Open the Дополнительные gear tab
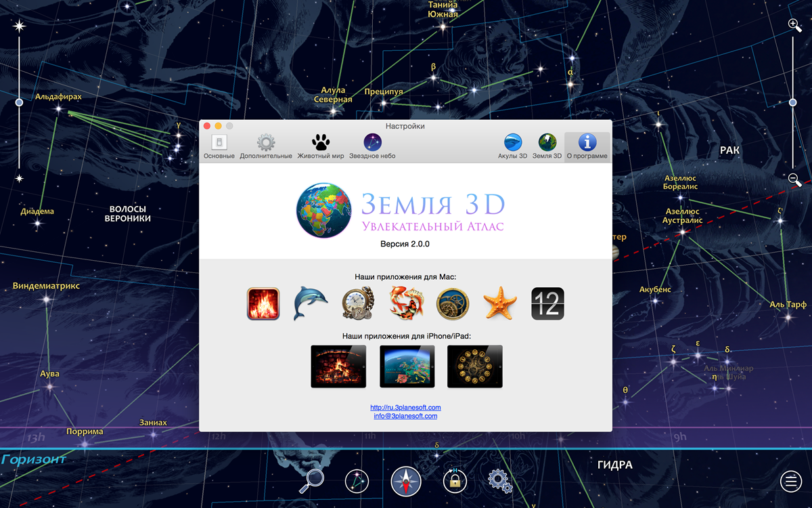Image resolution: width=812 pixels, height=508 pixels. 266,146
